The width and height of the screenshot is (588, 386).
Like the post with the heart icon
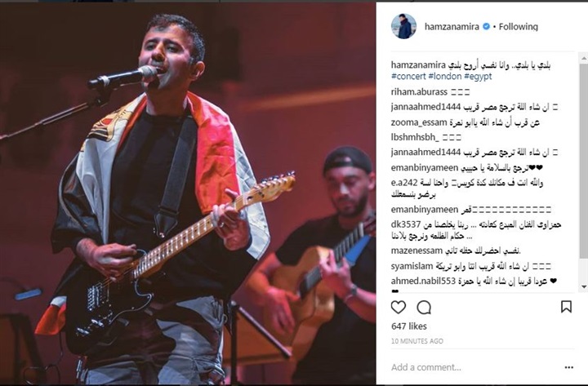399,307
